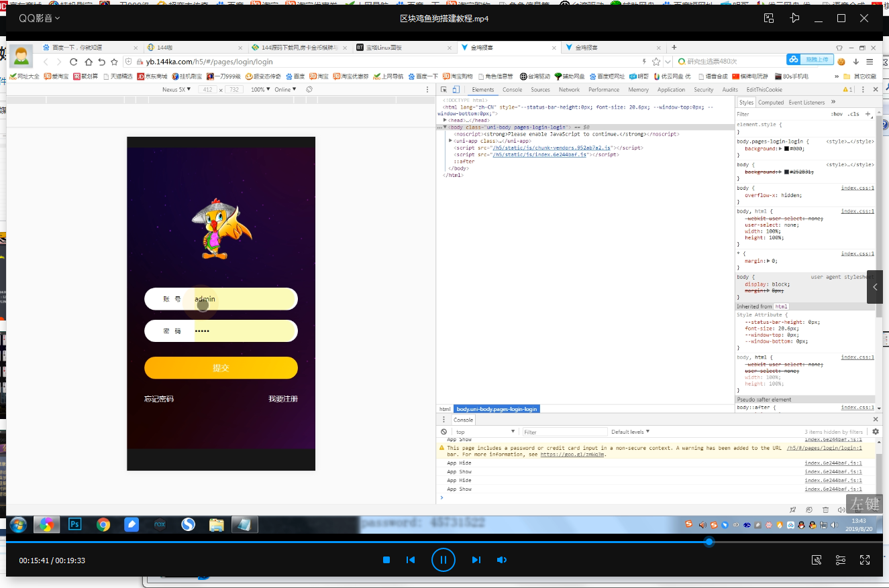Toggle pin window always on top

coord(795,18)
